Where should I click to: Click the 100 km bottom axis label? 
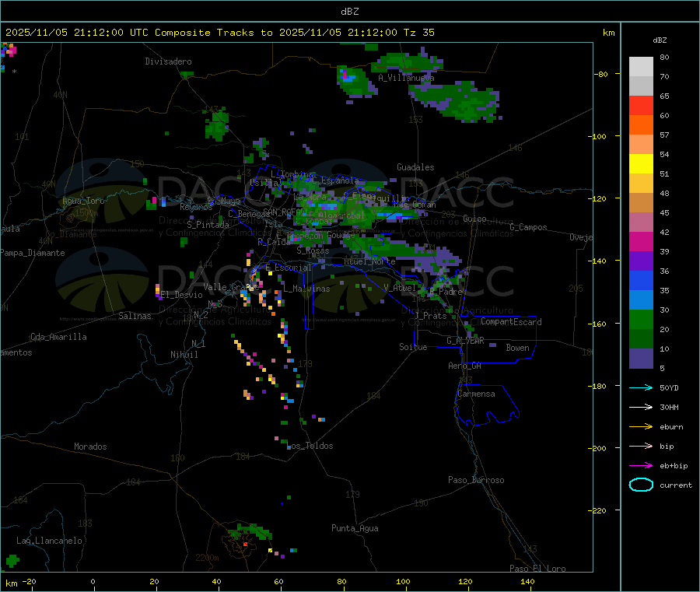[403, 581]
